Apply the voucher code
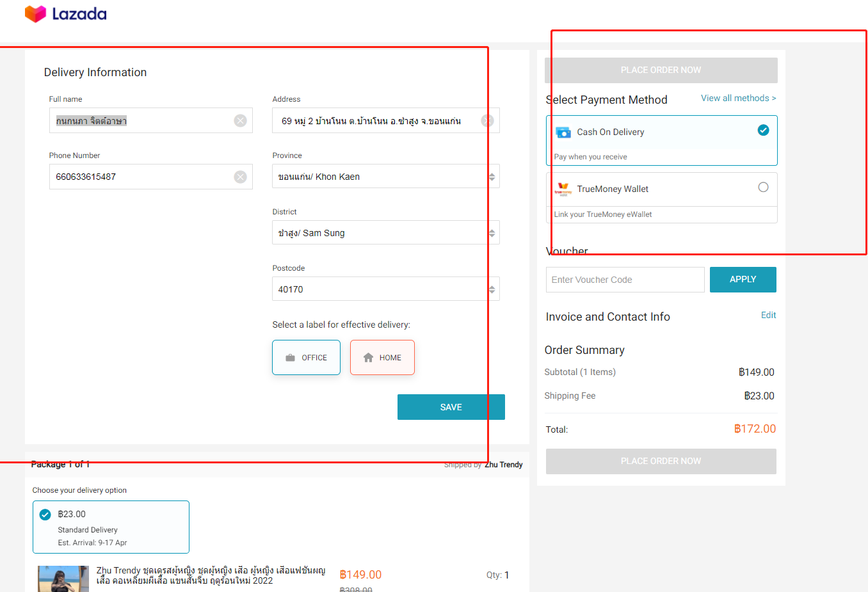868x592 pixels. pos(743,280)
